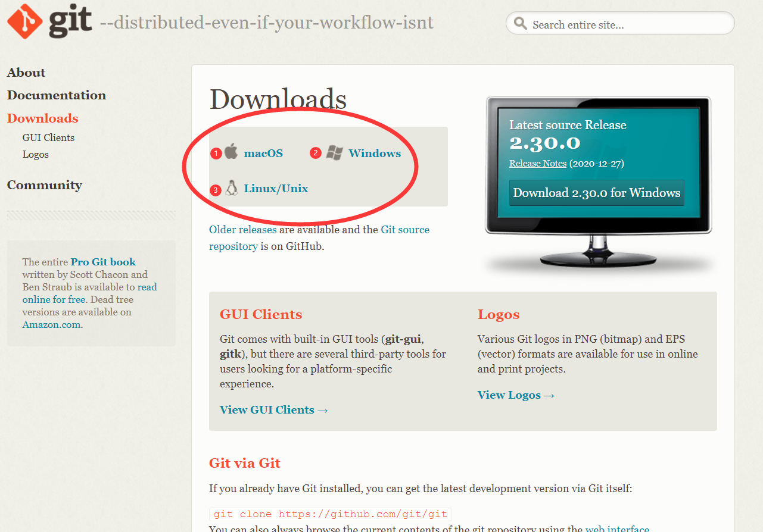Image resolution: width=763 pixels, height=532 pixels.
Task: Open the read online for free link
Action: pos(90,293)
